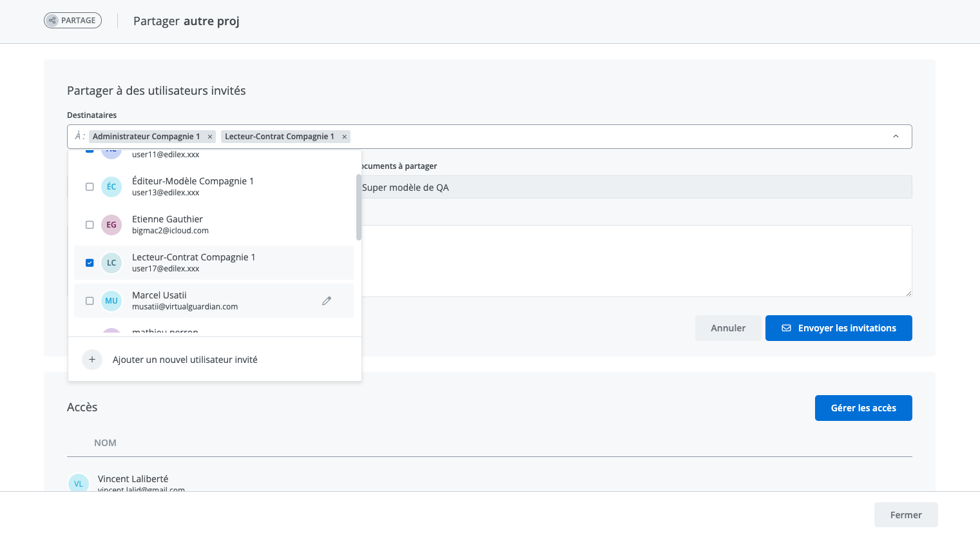Click the plus icon to add invited user
The width and height of the screenshot is (980, 535).
[92, 360]
